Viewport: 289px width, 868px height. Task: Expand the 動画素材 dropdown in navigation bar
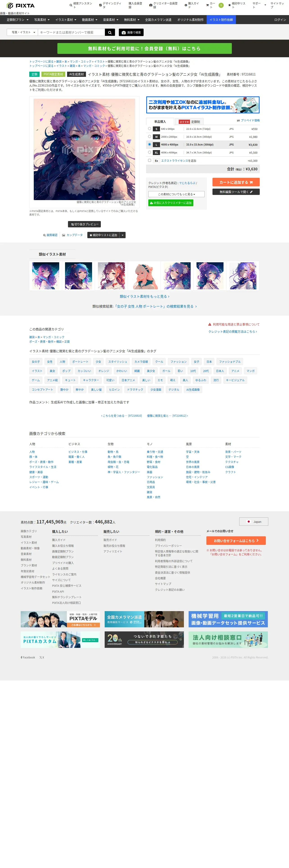[x=90, y=20]
